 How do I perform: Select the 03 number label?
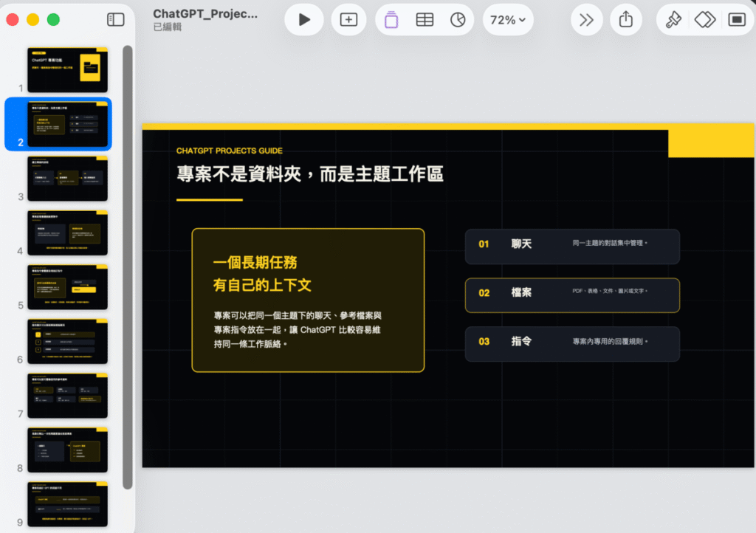click(x=484, y=342)
